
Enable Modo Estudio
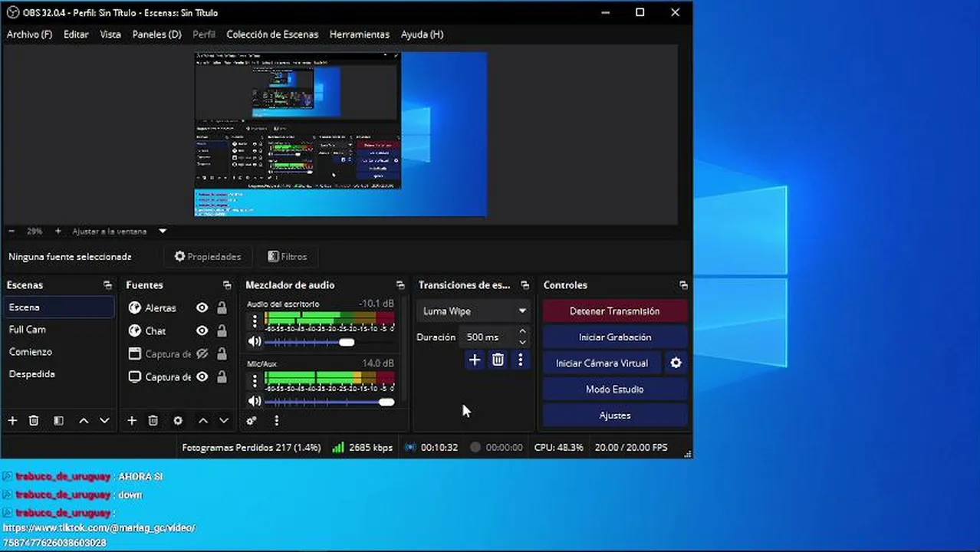[x=615, y=389]
